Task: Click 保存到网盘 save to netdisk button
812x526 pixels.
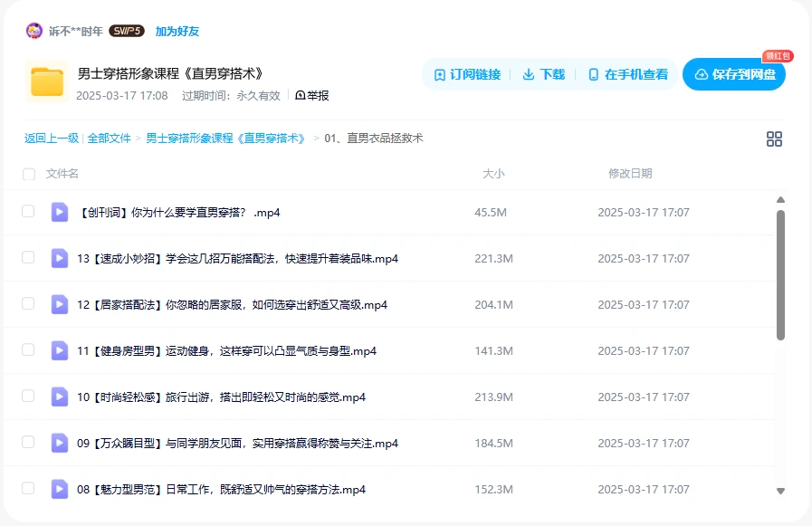Action: (x=734, y=74)
